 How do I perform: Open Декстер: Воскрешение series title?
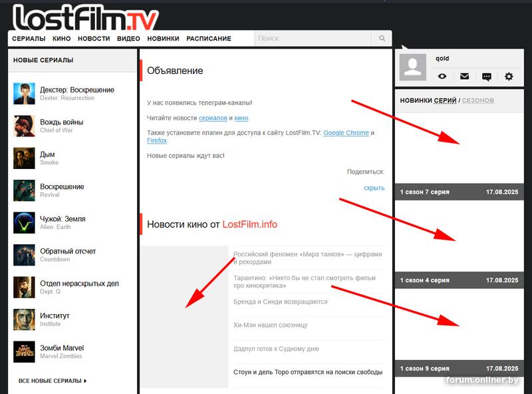click(x=77, y=90)
